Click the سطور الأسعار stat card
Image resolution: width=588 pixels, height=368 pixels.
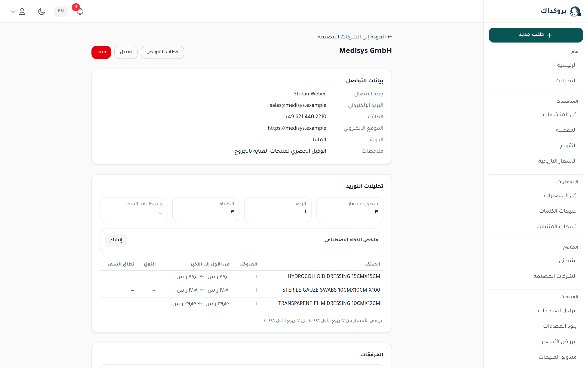click(x=350, y=210)
